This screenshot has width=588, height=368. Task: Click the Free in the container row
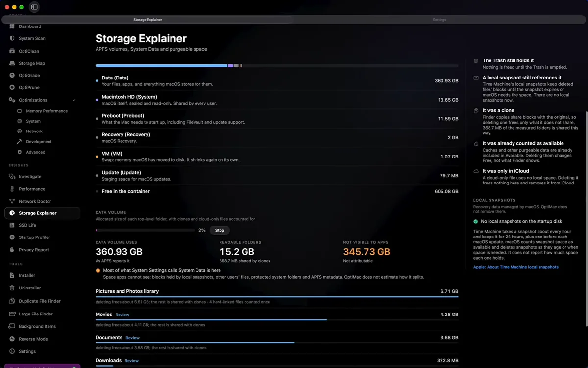point(277,191)
